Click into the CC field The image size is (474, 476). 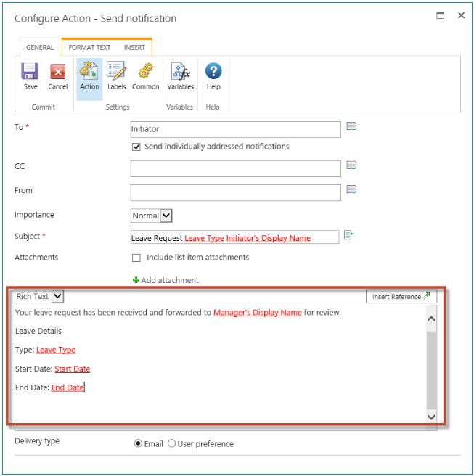pyautogui.click(x=235, y=168)
